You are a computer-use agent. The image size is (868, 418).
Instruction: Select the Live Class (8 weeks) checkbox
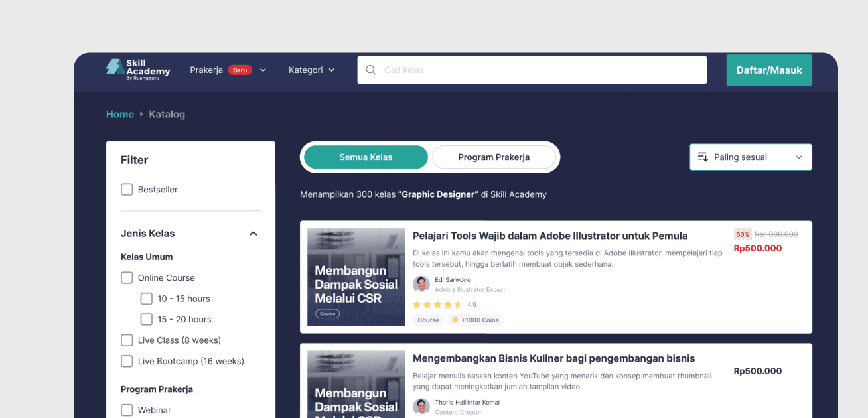point(127,340)
